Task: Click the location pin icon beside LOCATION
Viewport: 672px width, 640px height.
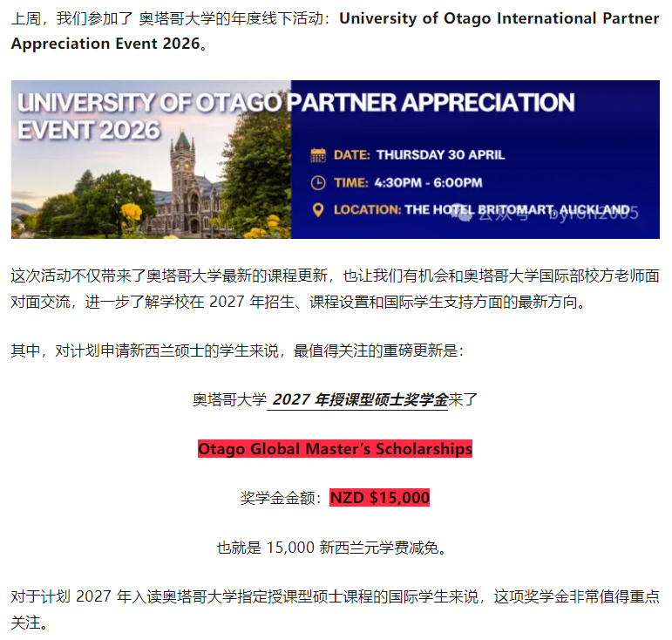Action: pos(318,209)
